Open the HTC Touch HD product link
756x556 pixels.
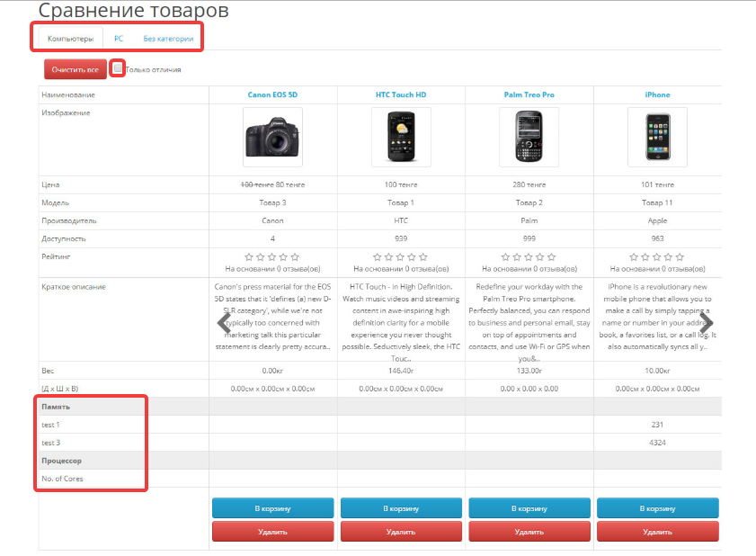(401, 94)
